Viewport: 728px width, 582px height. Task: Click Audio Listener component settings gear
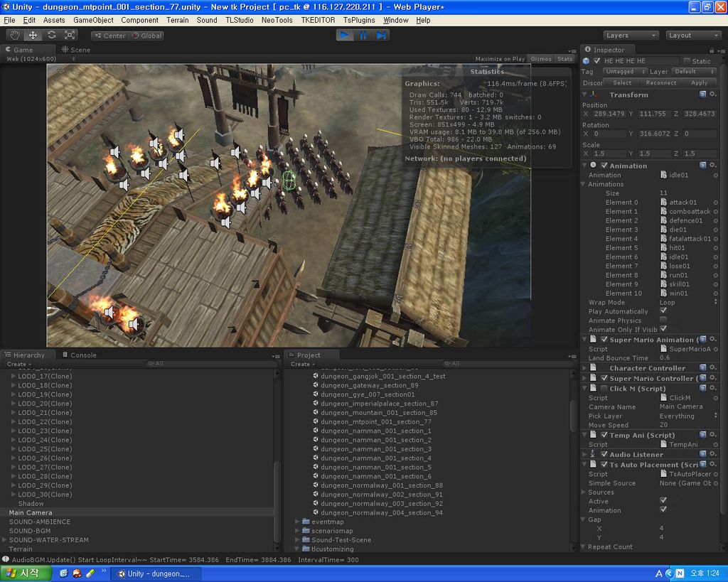click(712, 454)
